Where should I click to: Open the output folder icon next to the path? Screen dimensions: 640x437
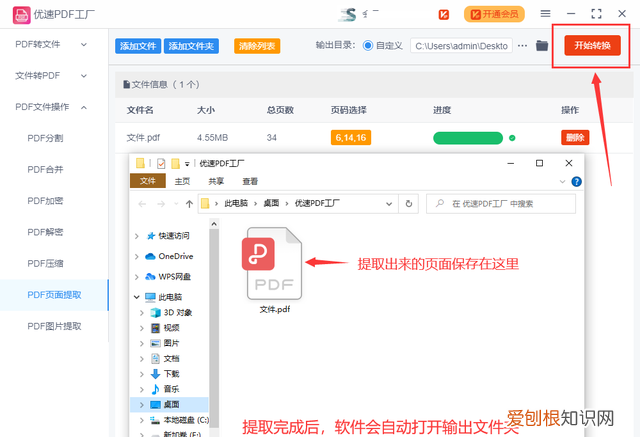point(542,46)
